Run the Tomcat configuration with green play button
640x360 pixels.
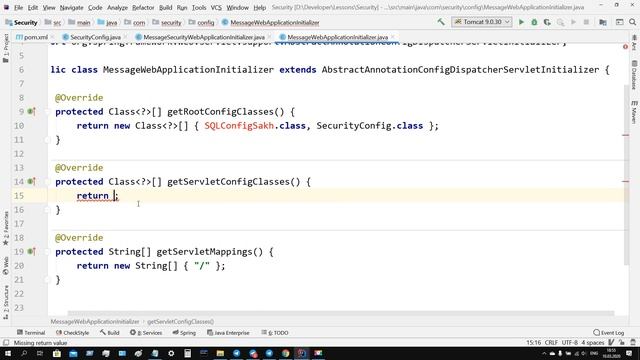[x=521, y=22]
